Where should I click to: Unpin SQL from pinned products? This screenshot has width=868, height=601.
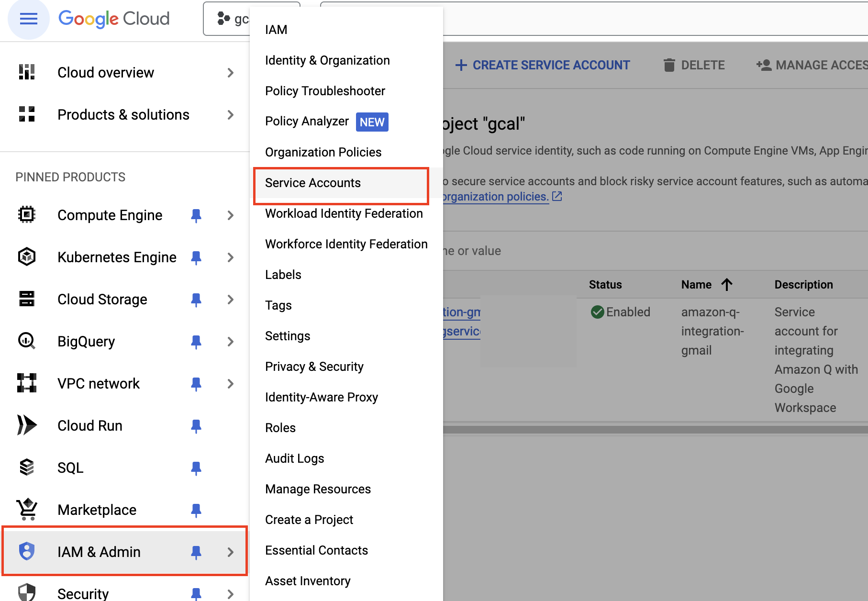(196, 468)
